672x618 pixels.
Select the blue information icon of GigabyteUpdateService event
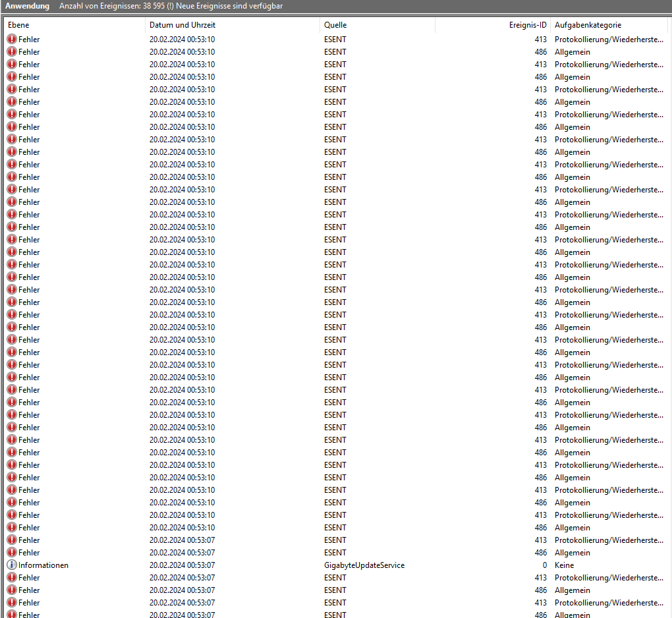(x=12, y=565)
